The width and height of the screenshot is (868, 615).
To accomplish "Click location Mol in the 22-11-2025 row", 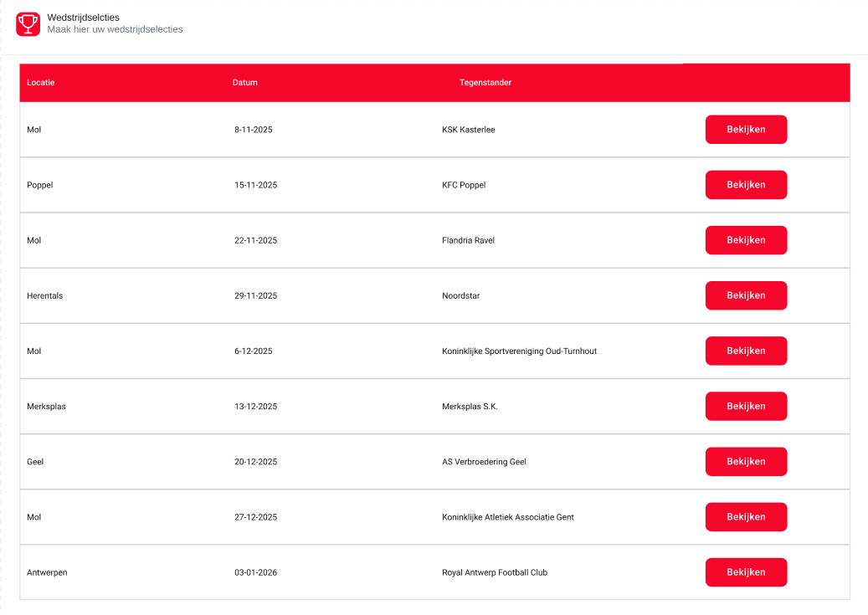I will pyautogui.click(x=33, y=240).
